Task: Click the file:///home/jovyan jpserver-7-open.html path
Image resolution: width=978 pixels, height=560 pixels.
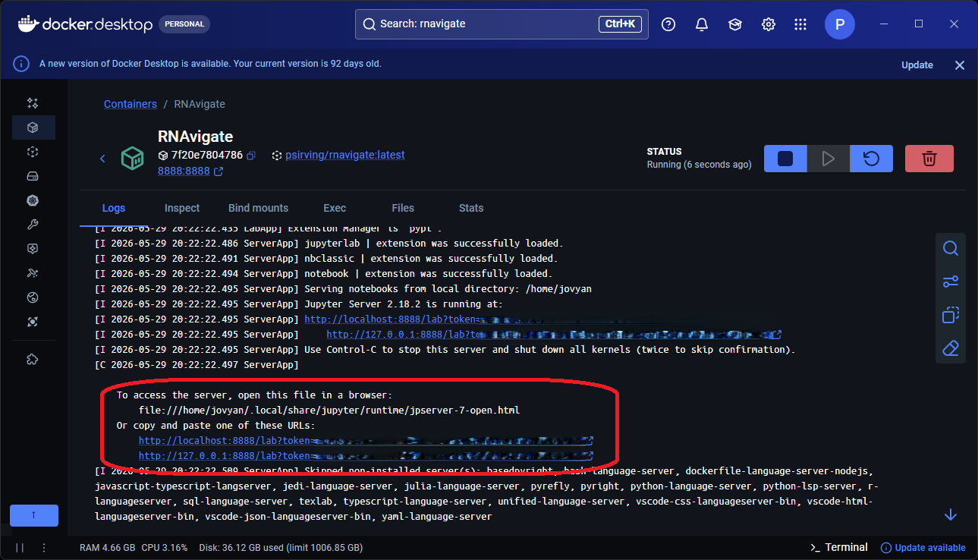Action: coord(329,411)
